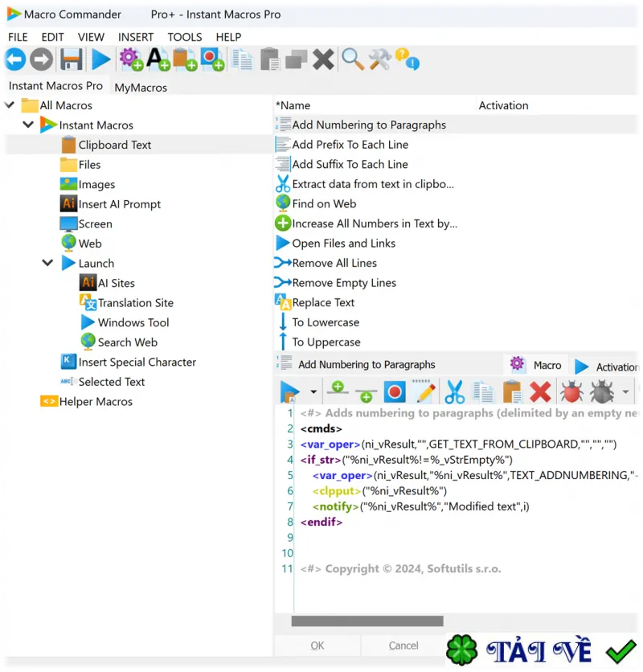Click the record macro icon in the main toolbar

212,59
